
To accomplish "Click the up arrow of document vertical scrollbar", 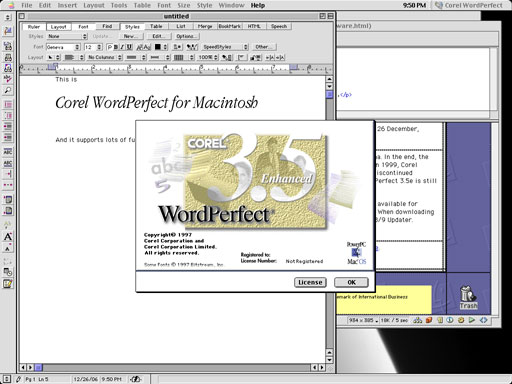I will click(329, 79).
